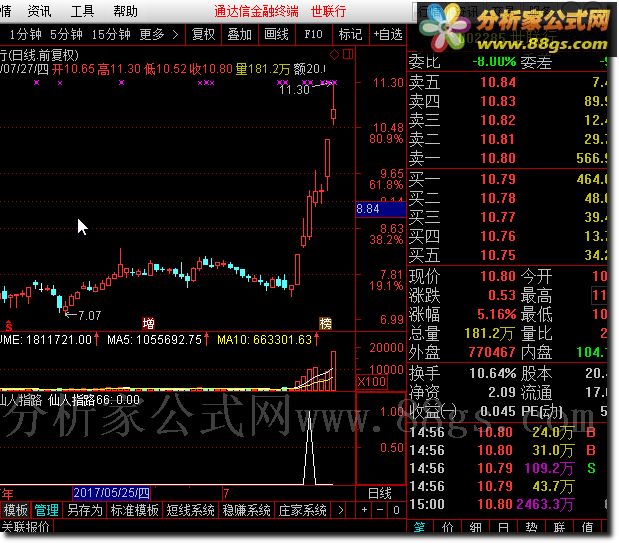Add stock with +自选 button

[388, 35]
